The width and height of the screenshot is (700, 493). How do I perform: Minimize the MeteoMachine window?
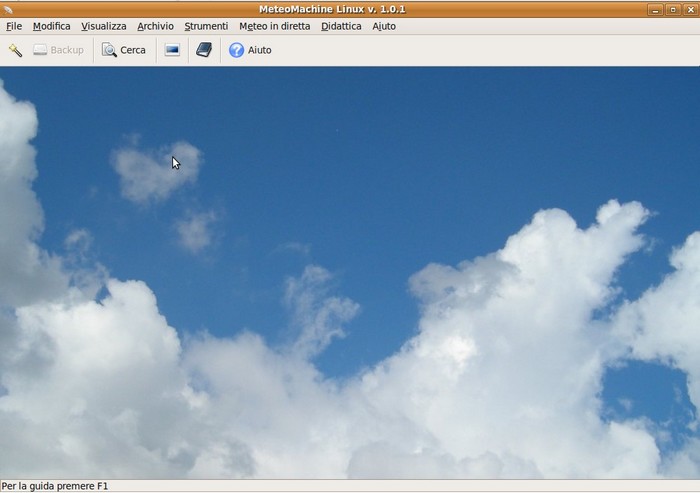(655, 9)
